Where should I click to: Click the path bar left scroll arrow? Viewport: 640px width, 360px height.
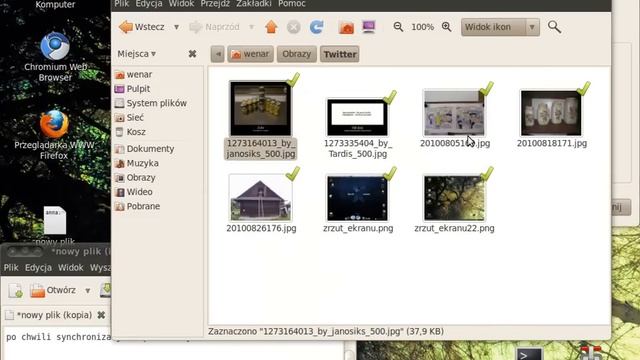[x=218, y=54]
